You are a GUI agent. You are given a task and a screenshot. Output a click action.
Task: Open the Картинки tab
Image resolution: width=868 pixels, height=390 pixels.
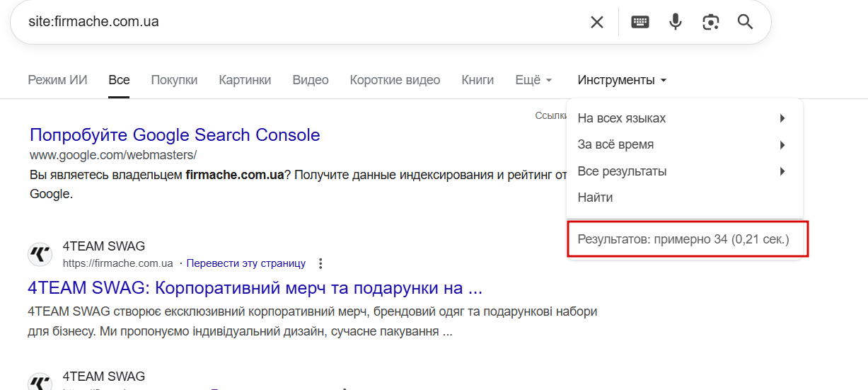(245, 80)
